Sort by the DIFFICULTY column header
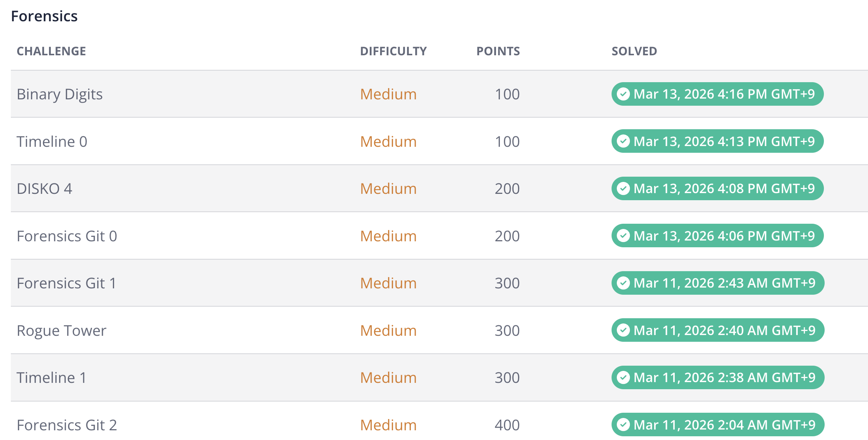 (393, 51)
